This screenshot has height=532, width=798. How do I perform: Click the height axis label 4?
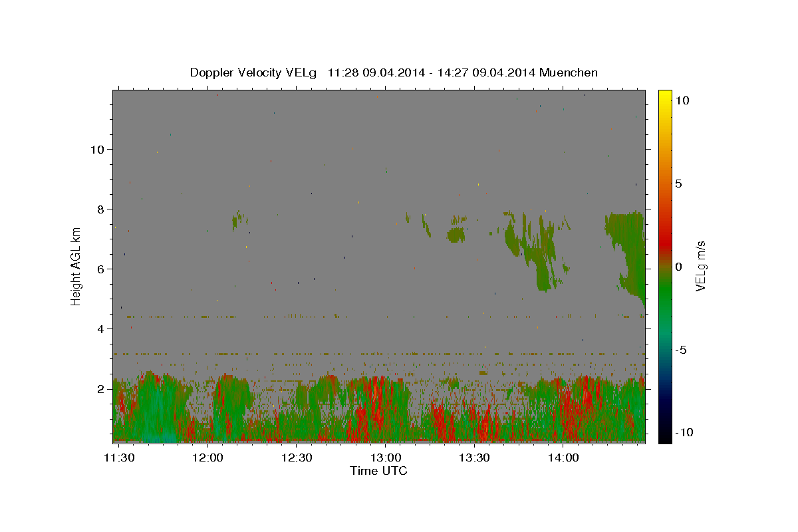coord(102,329)
